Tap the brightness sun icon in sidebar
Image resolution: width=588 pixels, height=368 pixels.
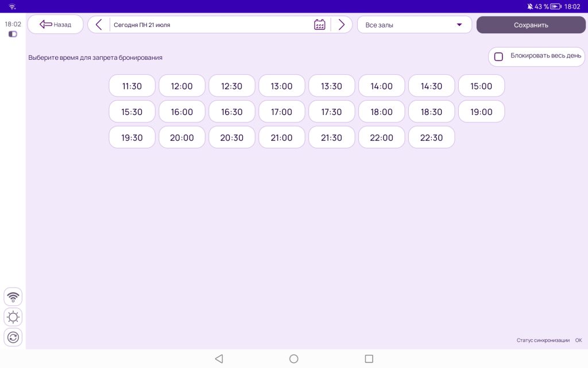pos(13,317)
